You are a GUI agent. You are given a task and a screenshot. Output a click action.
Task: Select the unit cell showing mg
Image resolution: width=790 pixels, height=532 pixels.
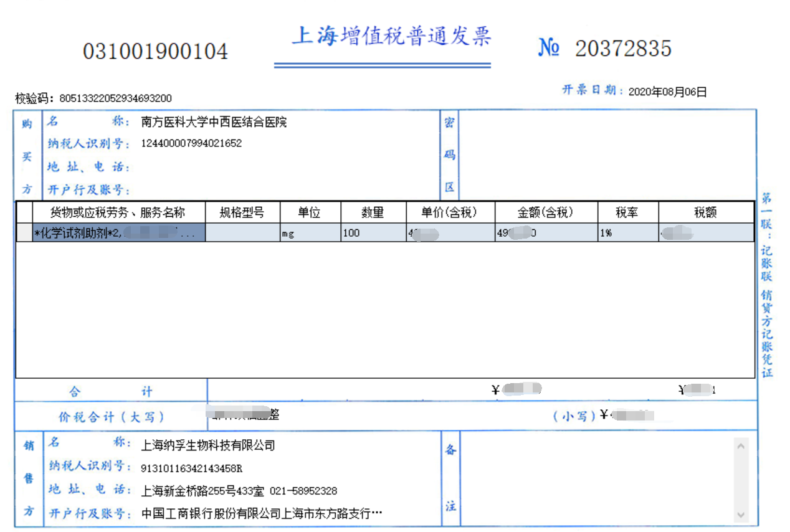point(310,233)
